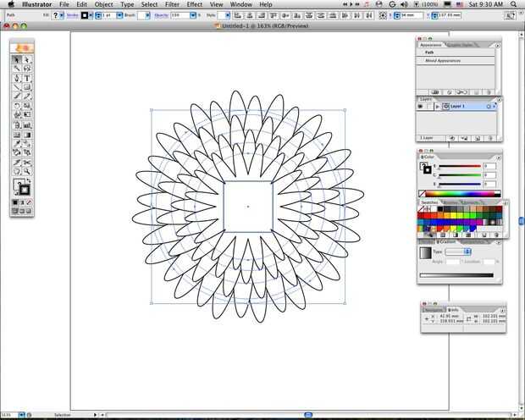This screenshot has width=525, height=420.
Task: Open the Style dropdown in control bar
Action: (228, 15)
